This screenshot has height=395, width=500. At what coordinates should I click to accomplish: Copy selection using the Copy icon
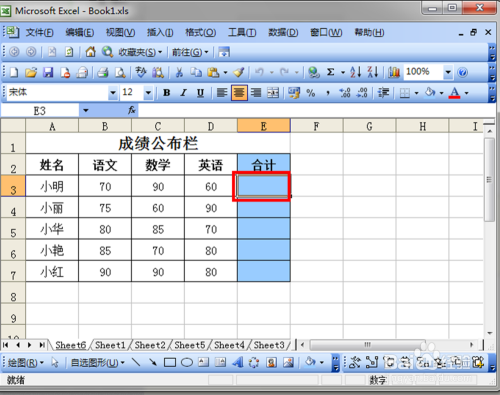point(196,72)
